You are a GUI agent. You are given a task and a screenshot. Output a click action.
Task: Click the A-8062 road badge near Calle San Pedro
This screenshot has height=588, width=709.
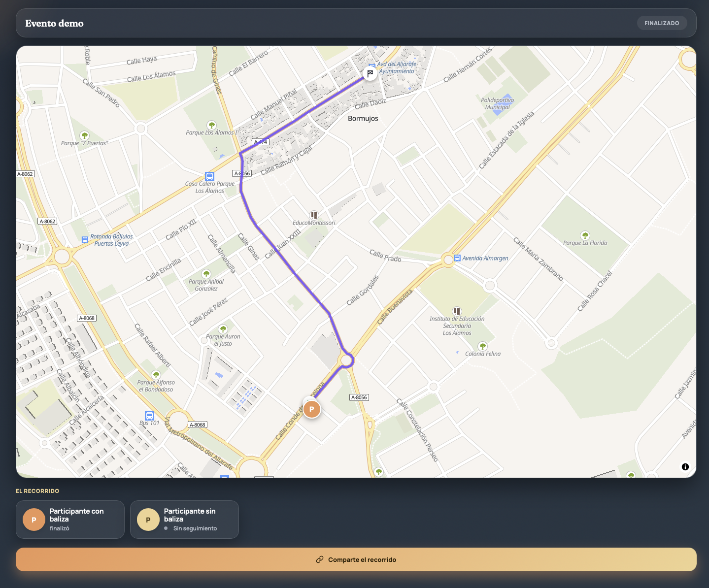click(x=25, y=174)
